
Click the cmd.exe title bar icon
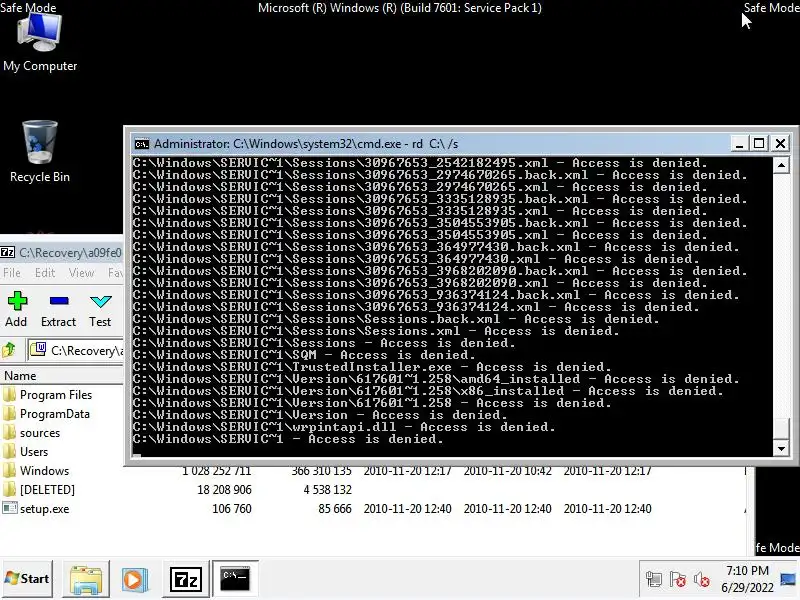(x=141, y=144)
